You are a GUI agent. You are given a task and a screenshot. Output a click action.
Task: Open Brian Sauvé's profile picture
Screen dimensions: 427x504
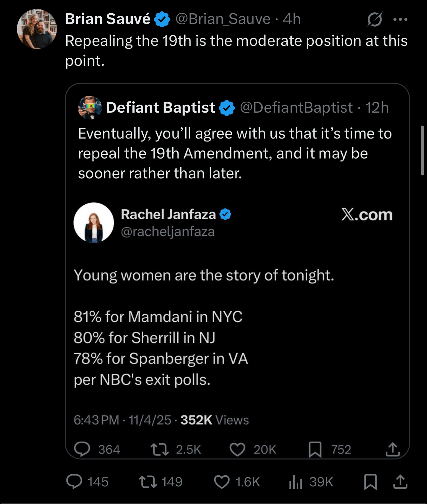[37, 29]
